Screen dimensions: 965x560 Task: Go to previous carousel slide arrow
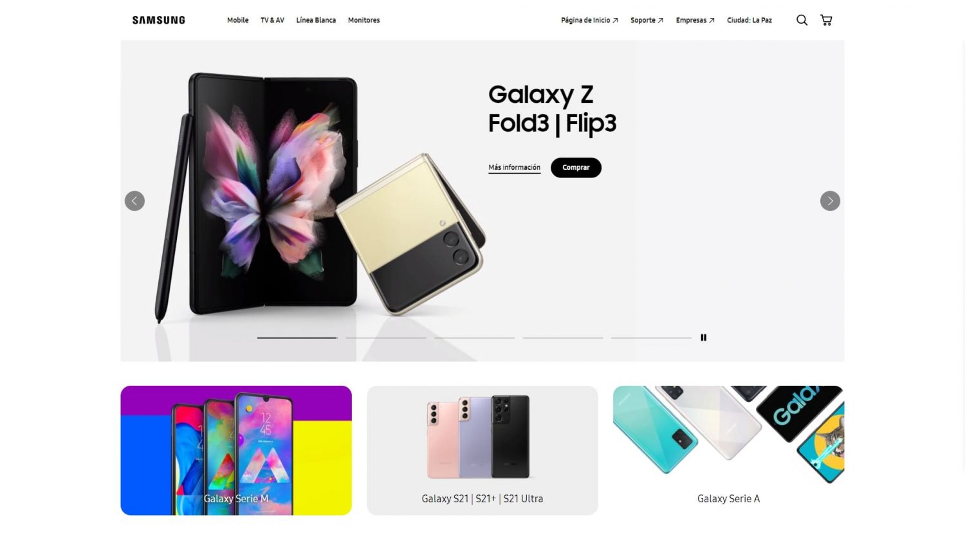pos(134,201)
